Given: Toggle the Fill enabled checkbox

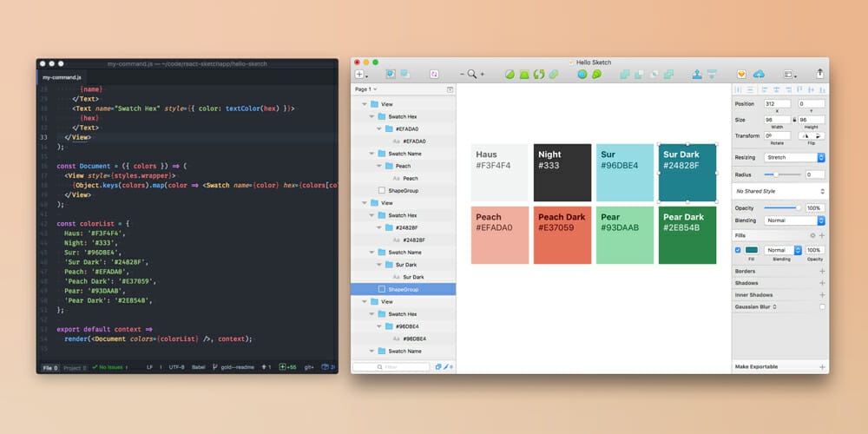Looking at the screenshot, I should 738,250.
